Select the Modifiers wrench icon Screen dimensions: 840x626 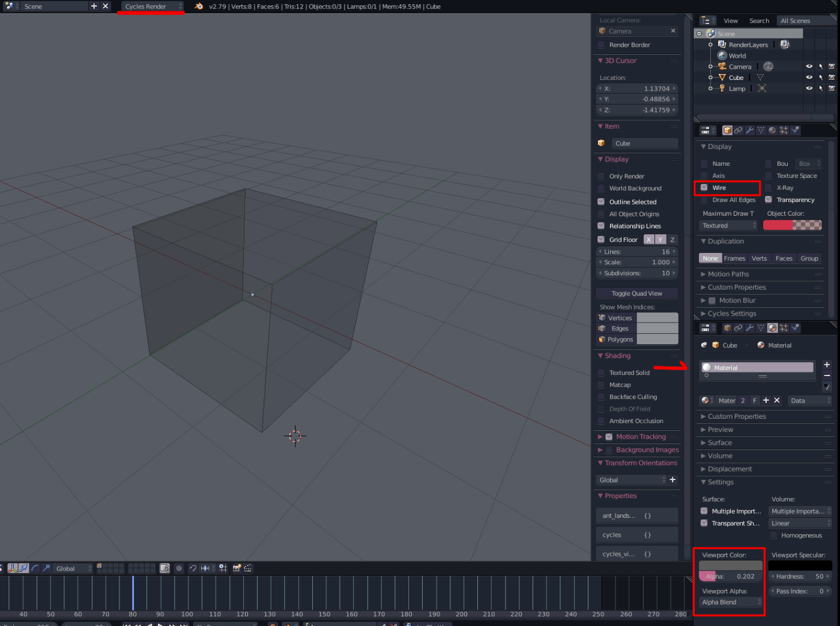click(x=749, y=130)
